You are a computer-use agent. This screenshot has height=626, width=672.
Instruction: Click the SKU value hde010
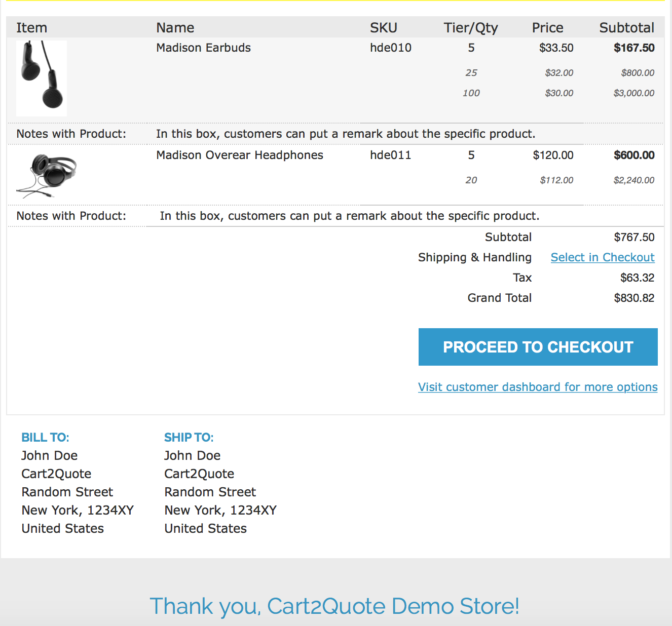(x=391, y=48)
